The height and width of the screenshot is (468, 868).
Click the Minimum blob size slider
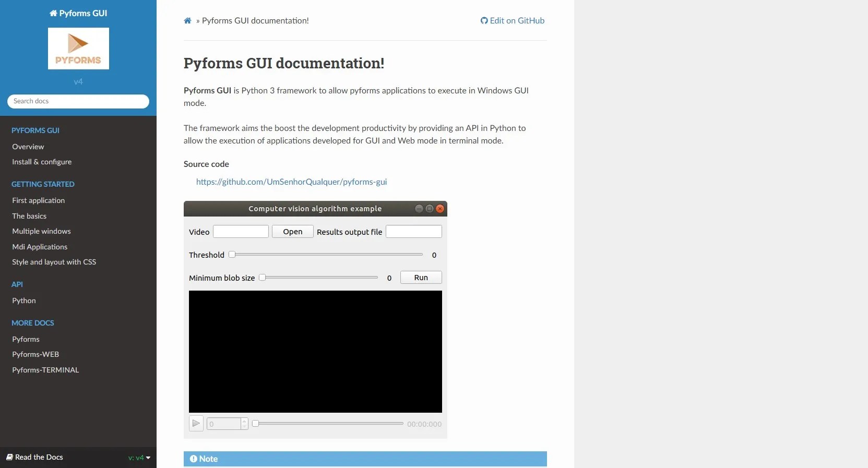tap(318, 278)
